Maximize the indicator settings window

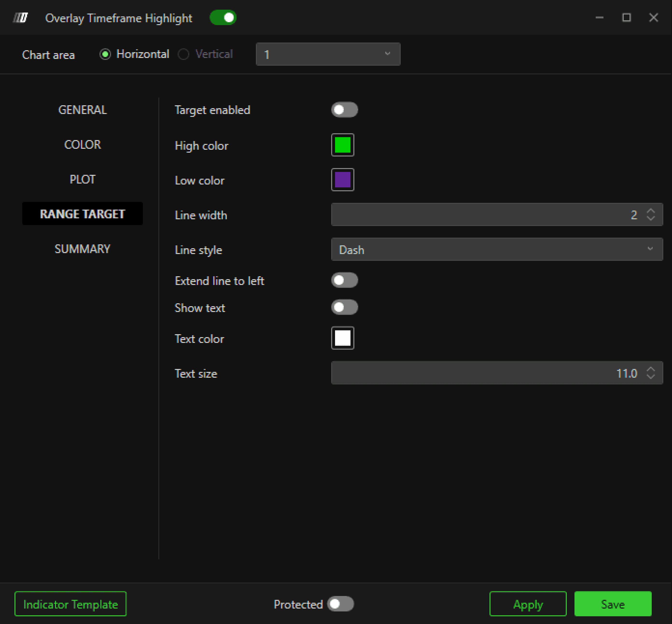626,18
